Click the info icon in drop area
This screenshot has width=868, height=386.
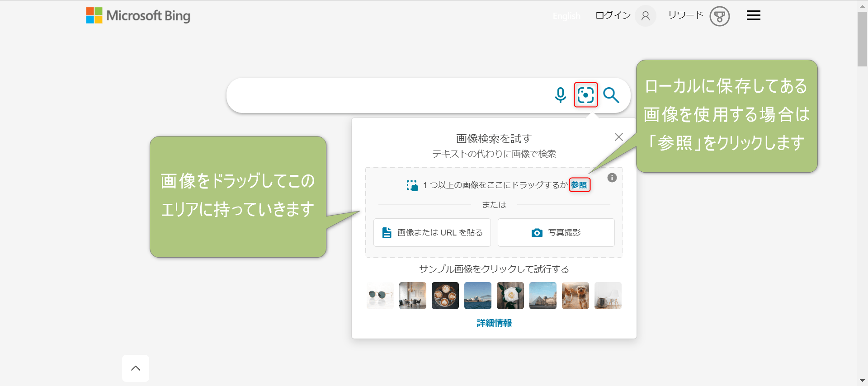coord(612,178)
